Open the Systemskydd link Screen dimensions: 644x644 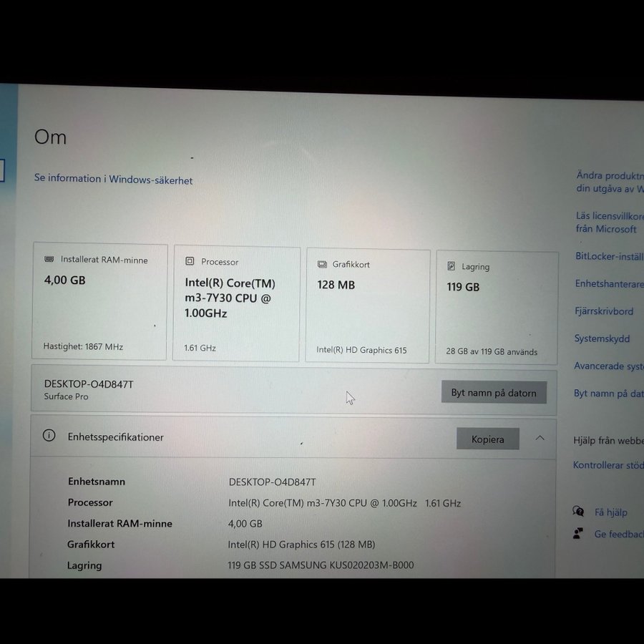click(x=602, y=338)
